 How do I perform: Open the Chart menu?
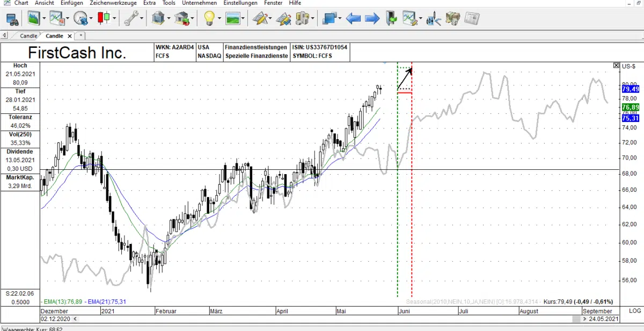(x=21, y=3)
